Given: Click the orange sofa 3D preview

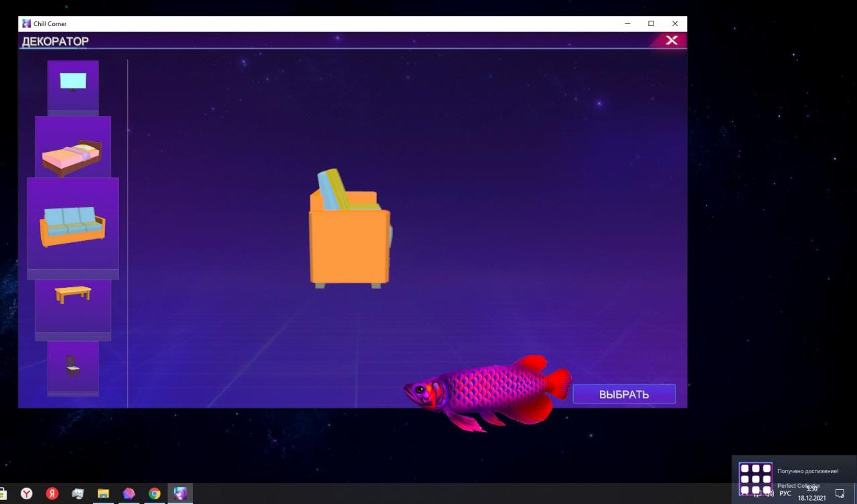Looking at the screenshot, I should (350, 230).
